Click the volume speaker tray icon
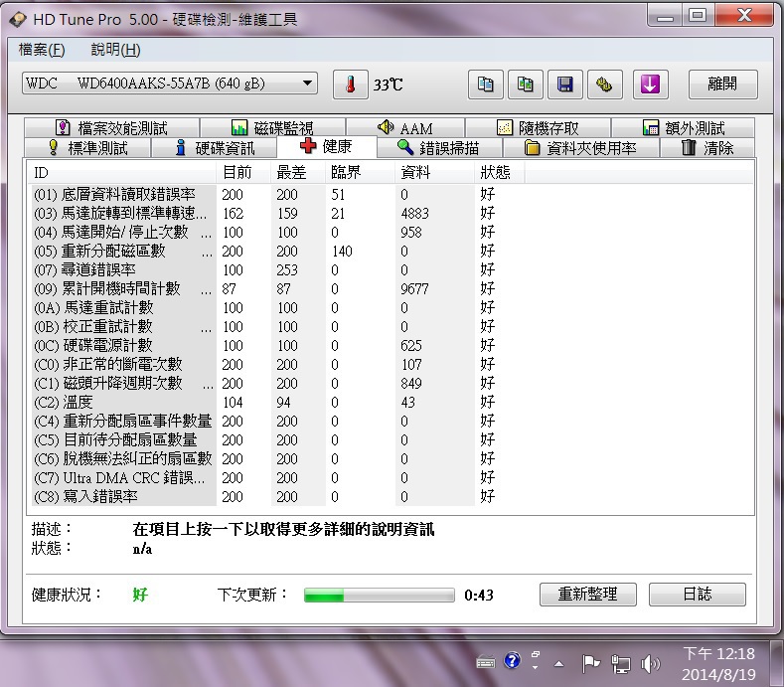Image resolution: width=784 pixels, height=687 pixels. 650,664
